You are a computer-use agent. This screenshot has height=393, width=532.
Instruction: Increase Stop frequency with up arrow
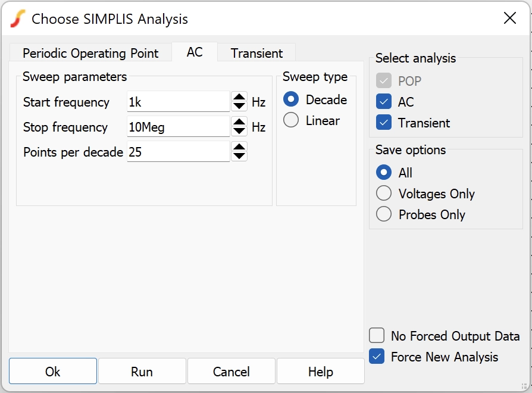[x=239, y=122]
